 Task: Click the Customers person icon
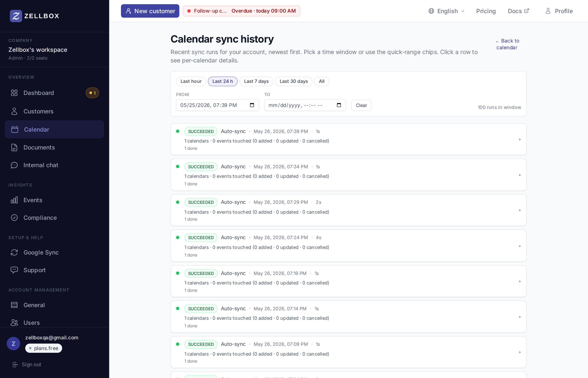(x=14, y=111)
